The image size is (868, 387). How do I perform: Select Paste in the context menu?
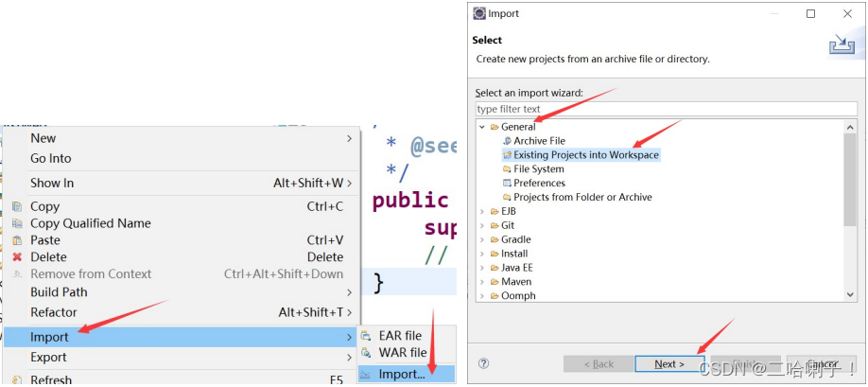click(182, 240)
